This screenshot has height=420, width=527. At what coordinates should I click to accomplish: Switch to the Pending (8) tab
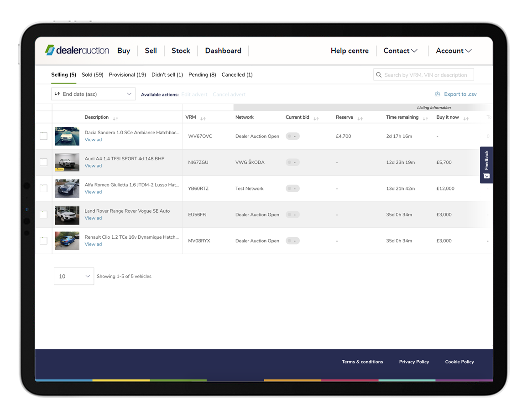point(202,75)
